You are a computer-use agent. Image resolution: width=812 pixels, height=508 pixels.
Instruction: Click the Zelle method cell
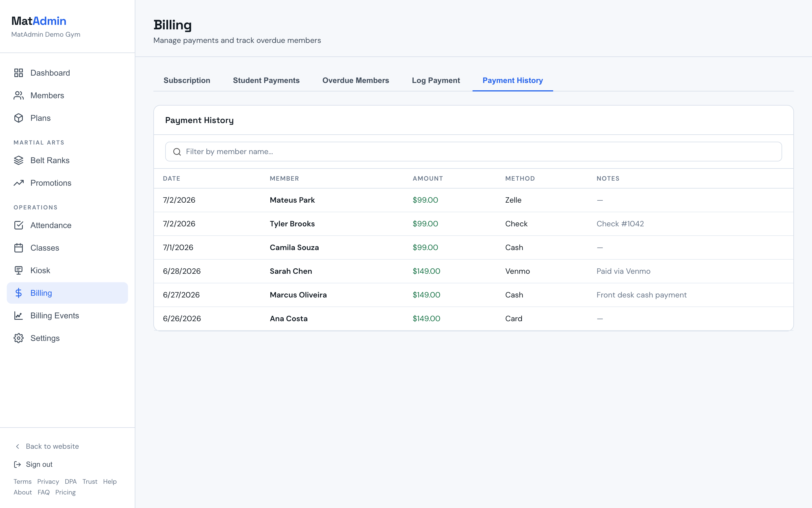coord(513,200)
